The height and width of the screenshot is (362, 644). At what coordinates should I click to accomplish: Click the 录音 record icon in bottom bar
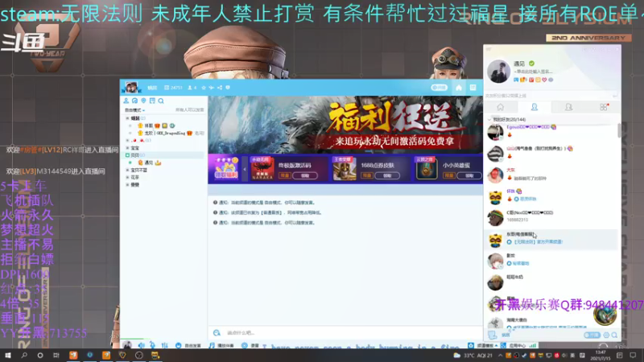click(x=245, y=346)
